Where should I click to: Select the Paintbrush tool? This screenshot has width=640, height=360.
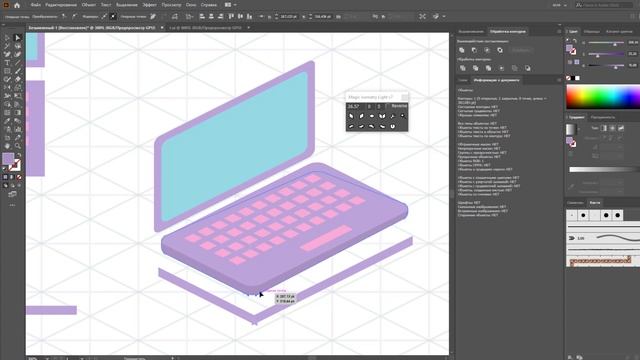click(x=18, y=71)
